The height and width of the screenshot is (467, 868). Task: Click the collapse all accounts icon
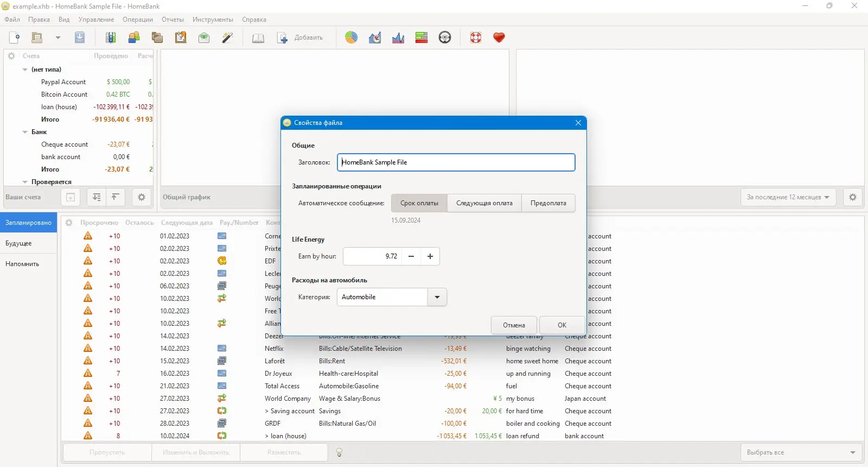pyautogui.click(x=115, y=197)
